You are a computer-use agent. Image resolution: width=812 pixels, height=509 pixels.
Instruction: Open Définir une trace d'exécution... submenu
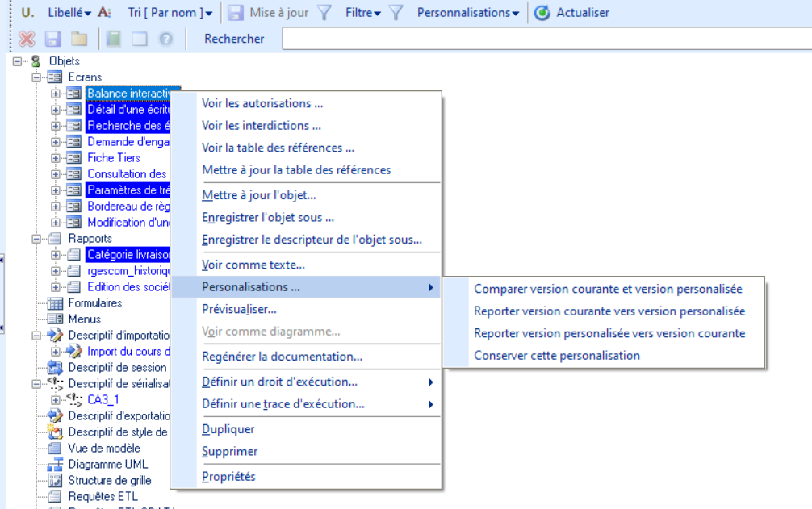point(306,404)
